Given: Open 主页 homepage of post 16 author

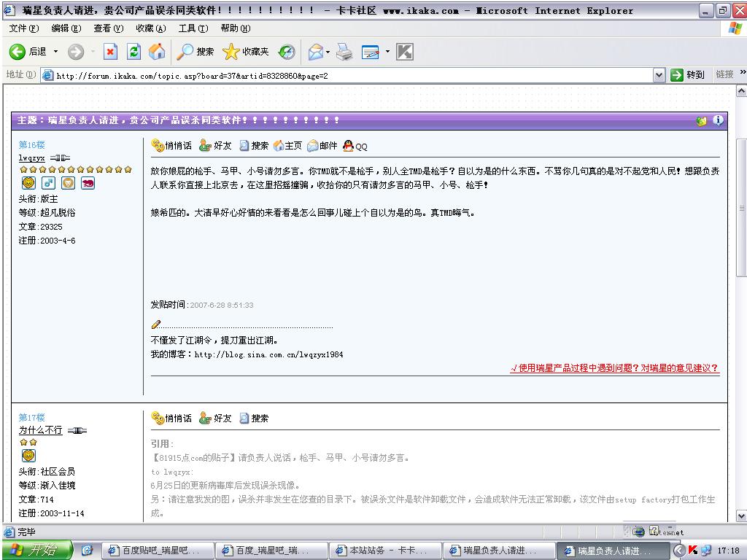Looking at the screenshot, I should 287,145.
